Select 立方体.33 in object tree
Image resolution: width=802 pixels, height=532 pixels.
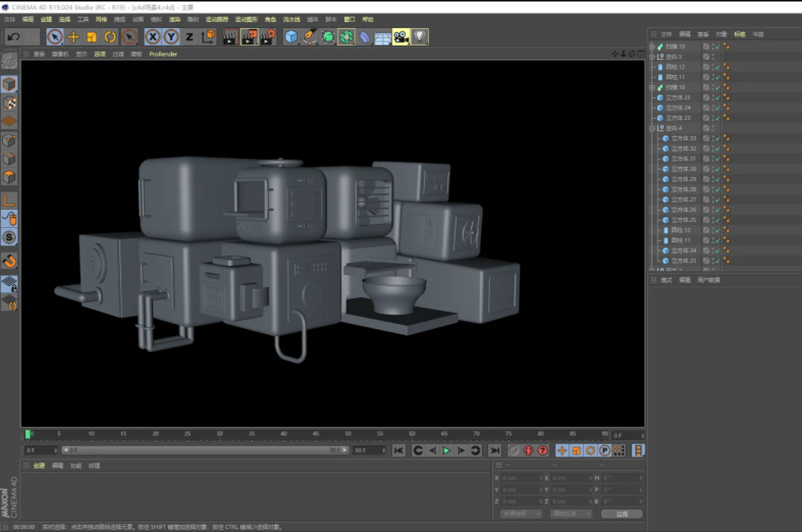point(683,138)
